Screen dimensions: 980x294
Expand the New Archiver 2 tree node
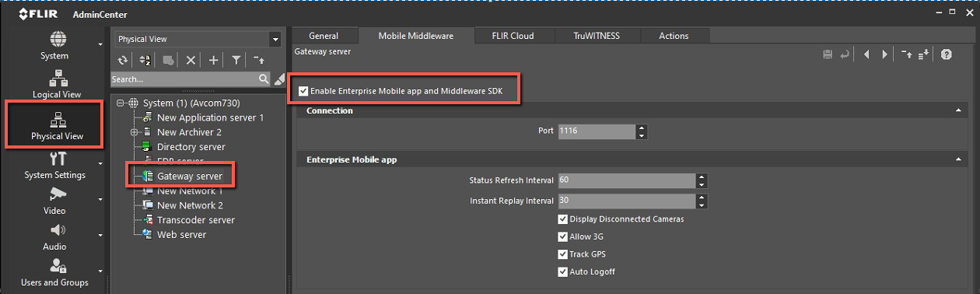click(x=135, y=132)
